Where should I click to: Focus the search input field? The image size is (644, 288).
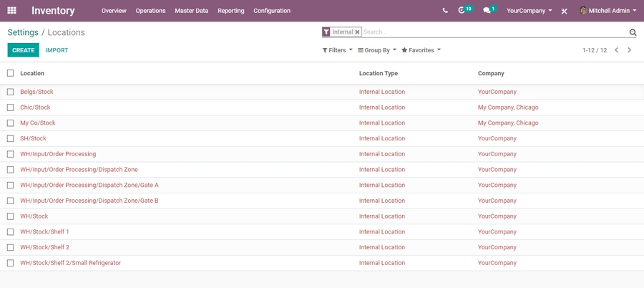click(x=494, y=32)
